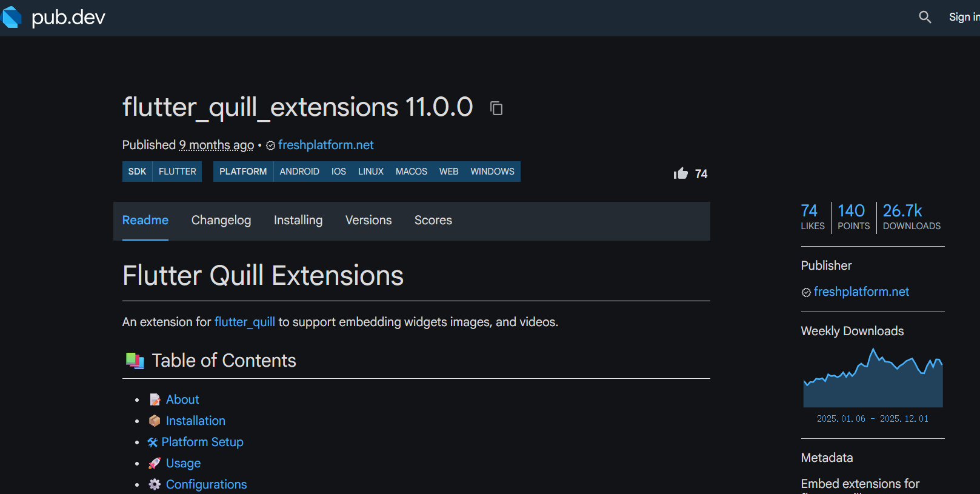Screen dimensions: 980x494
Task: Click the FLUTTER SDK tag
Action: click(177, 172)
